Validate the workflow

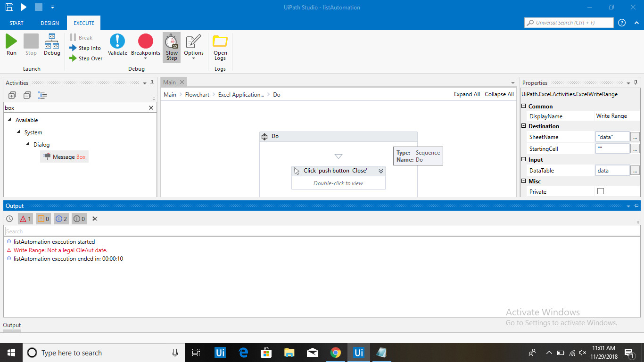tap(117, 45)
